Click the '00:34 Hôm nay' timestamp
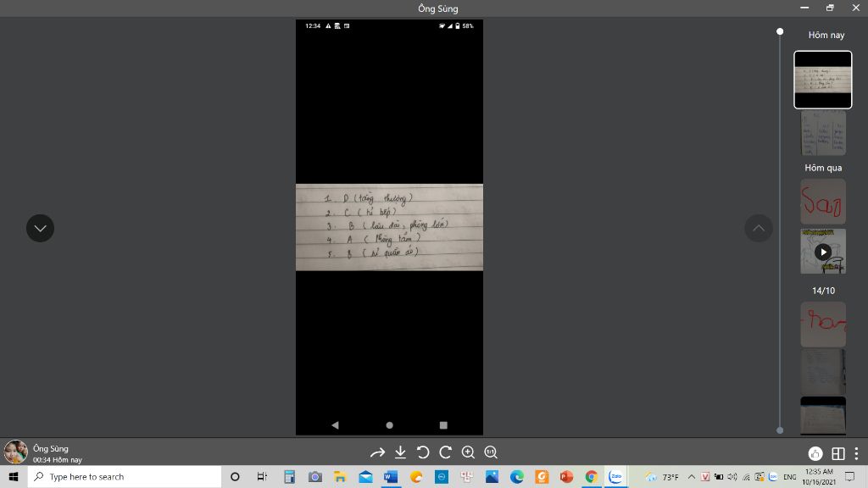Viewport: 868px width, 488px height. (57, 460)
